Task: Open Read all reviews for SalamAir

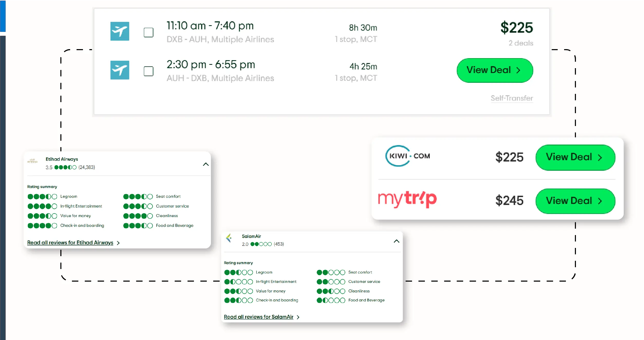Action: click(258, 317)
